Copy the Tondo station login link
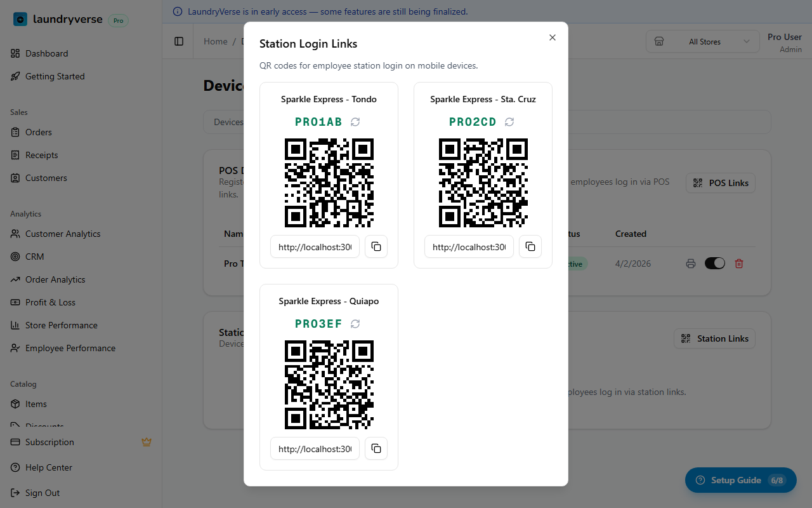 click(x=376, y=246)
